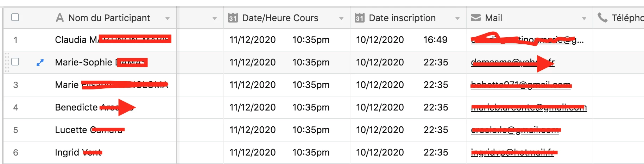Click the envelope icon in Mail header

click(x=476, y=18)
